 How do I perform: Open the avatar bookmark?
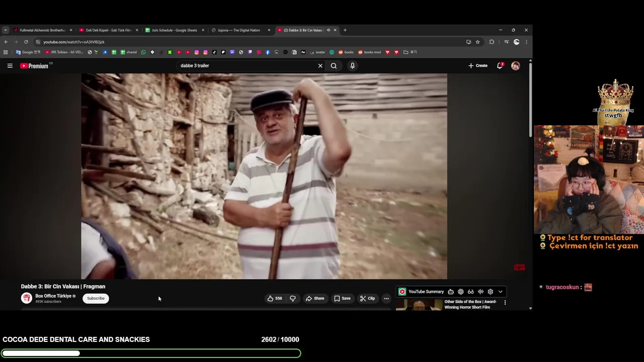(317, 52)
